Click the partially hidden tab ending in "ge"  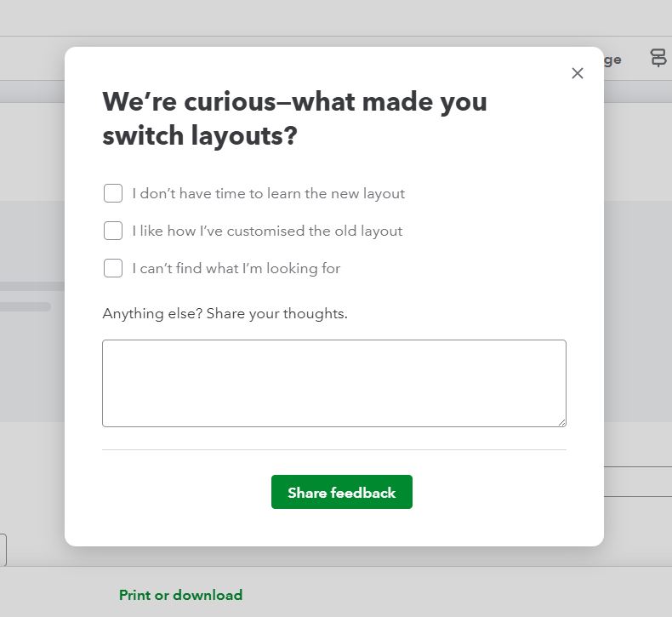click(612, 60)
